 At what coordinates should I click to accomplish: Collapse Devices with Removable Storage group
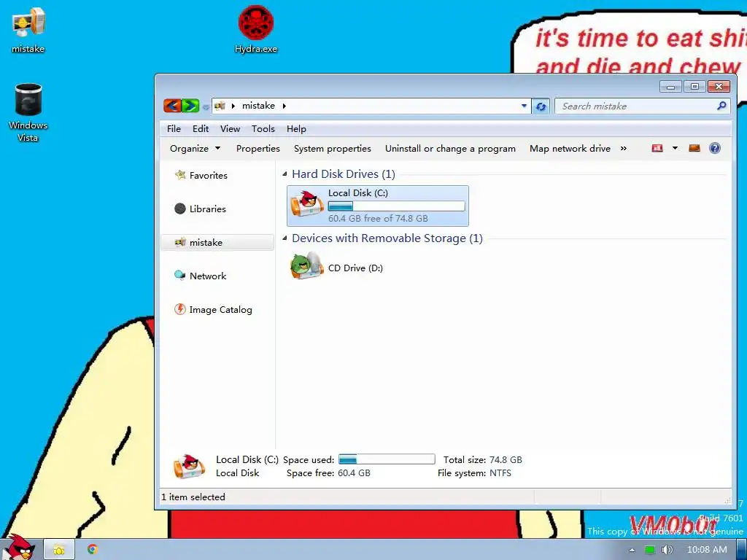pos(285,238)
